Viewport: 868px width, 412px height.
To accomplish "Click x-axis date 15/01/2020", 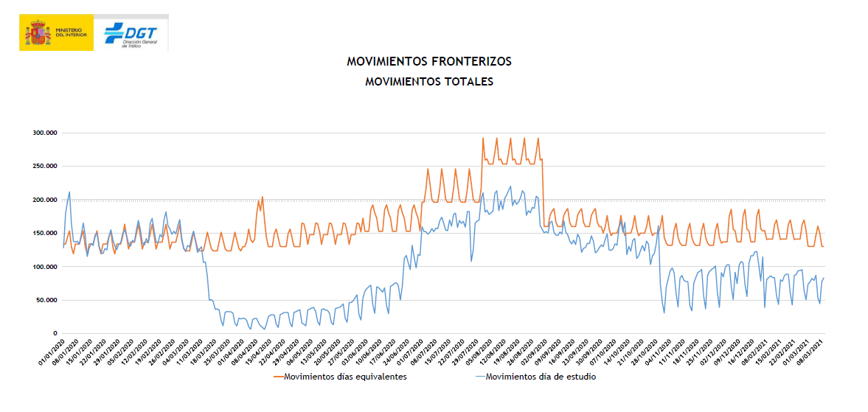I will click(80, 351).
